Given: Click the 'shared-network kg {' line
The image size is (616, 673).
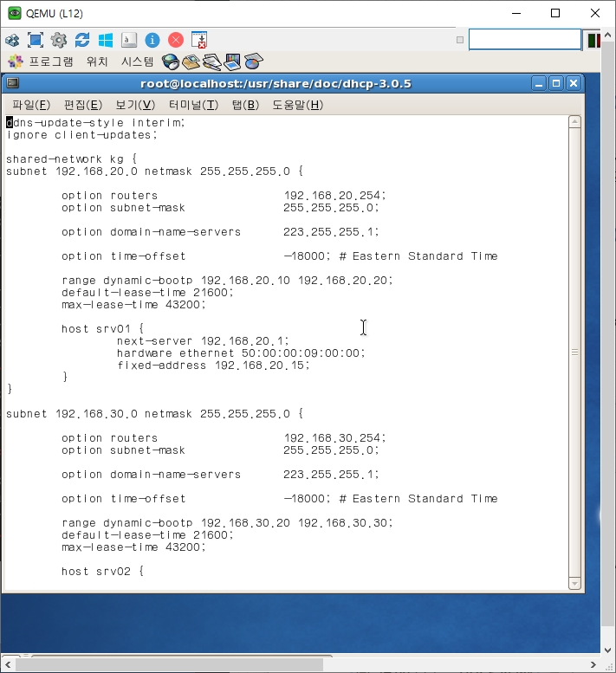Looking at the screenshot, I should (x=71, y=159).
